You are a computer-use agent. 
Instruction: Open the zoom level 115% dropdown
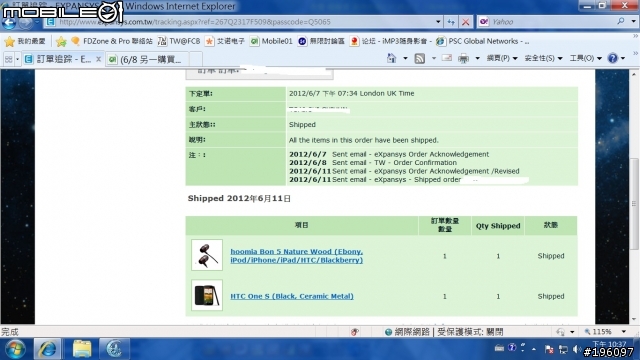click(x=624, y=332)
